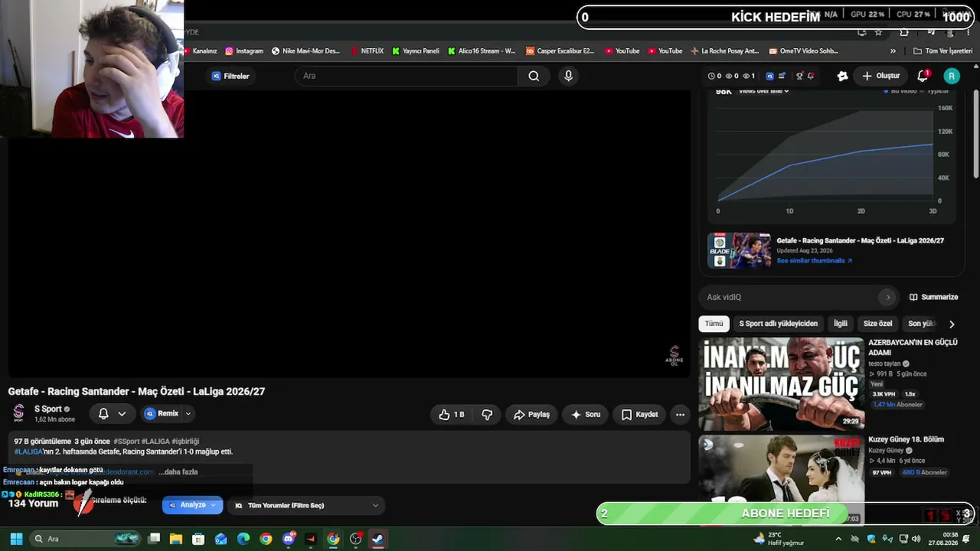Click the vidIQ alert bell in header

[811, 76]
